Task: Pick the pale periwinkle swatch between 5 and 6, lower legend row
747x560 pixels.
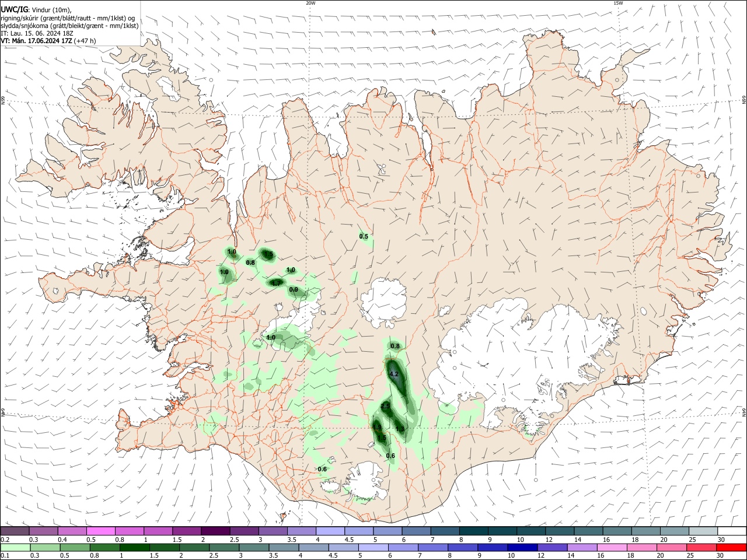Action: click(x=373, y=547)
